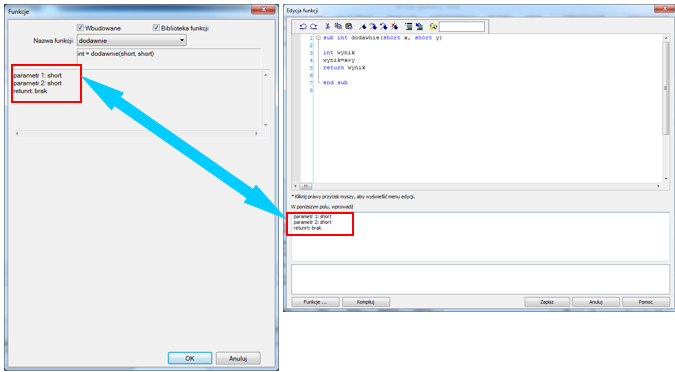Click code line 'end sub'
This screenshot has height=372, width=675.
(x=335, y=83)
